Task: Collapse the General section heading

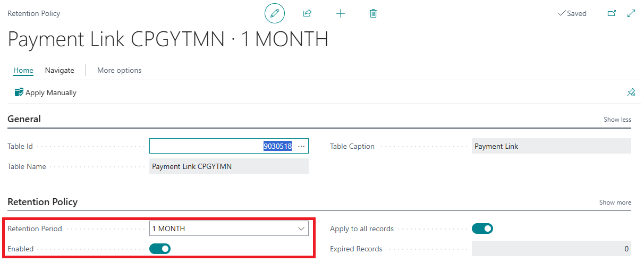Action: (24, 119)
